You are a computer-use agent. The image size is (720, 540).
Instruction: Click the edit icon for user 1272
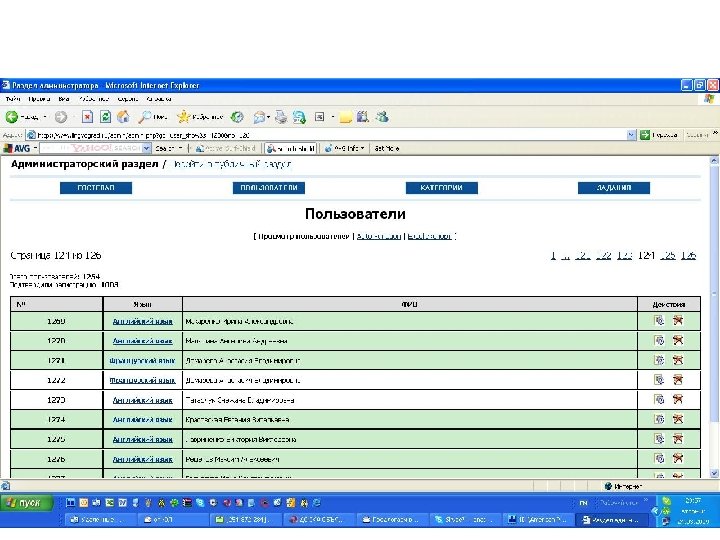click(659, 380)
